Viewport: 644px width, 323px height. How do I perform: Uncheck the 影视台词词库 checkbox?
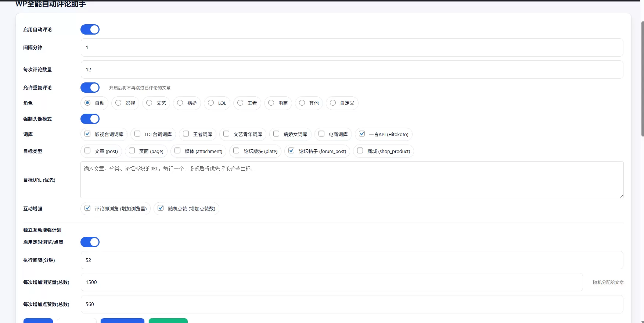87,134
